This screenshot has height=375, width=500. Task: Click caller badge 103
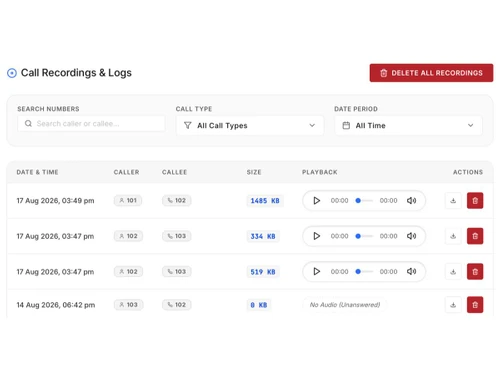128,305
